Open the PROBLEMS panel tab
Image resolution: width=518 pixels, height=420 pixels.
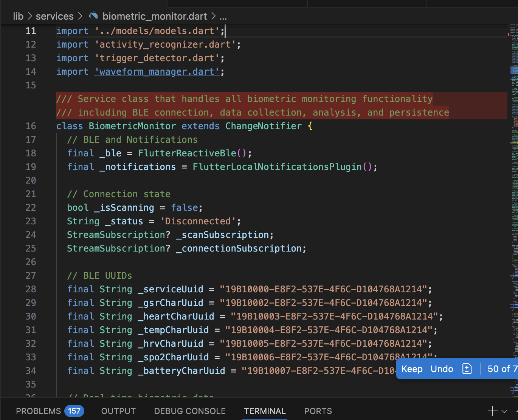tap(39, 411)
